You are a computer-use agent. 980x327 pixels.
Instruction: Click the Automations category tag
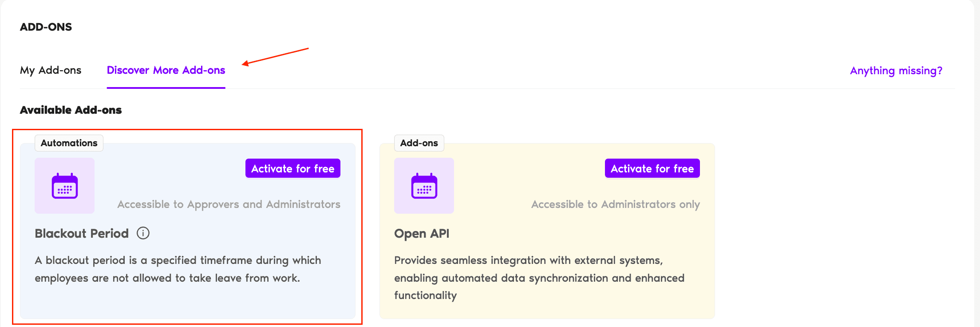pyautogui.click(x=69, y=143)
